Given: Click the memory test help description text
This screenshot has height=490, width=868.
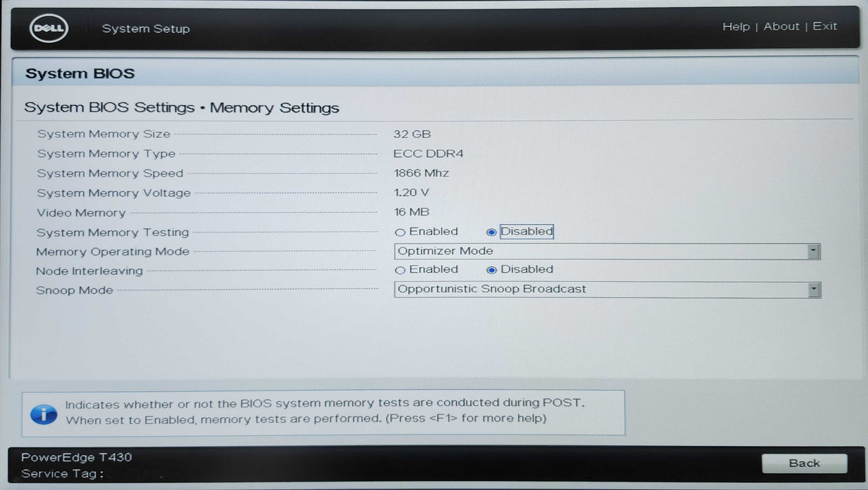Looking at the screenshot, I should point(324,411).
